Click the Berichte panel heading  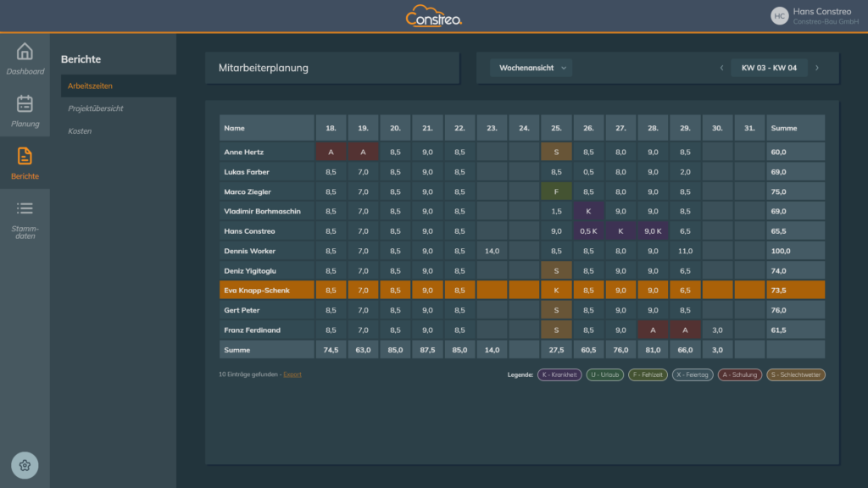(x=81, y=59)
